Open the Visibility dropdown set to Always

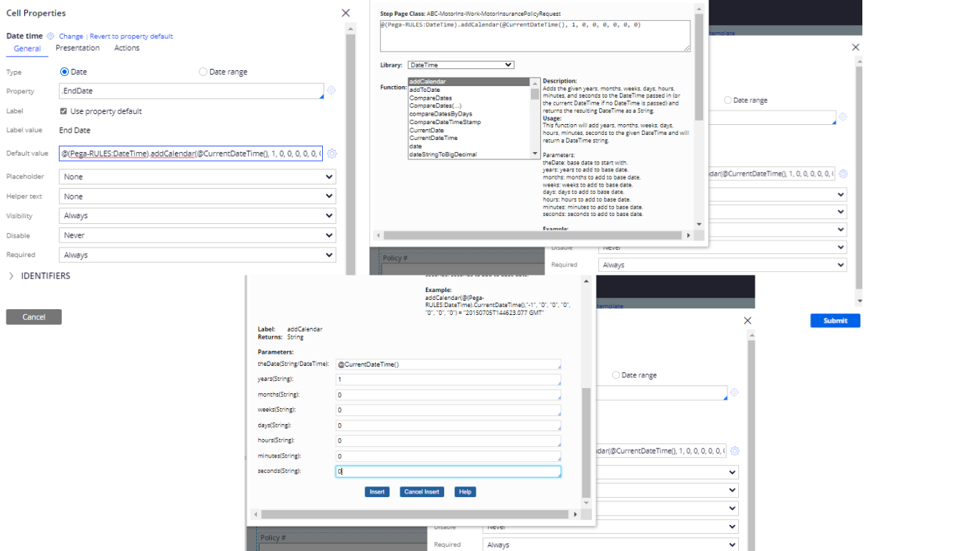(x=197, y=215)
